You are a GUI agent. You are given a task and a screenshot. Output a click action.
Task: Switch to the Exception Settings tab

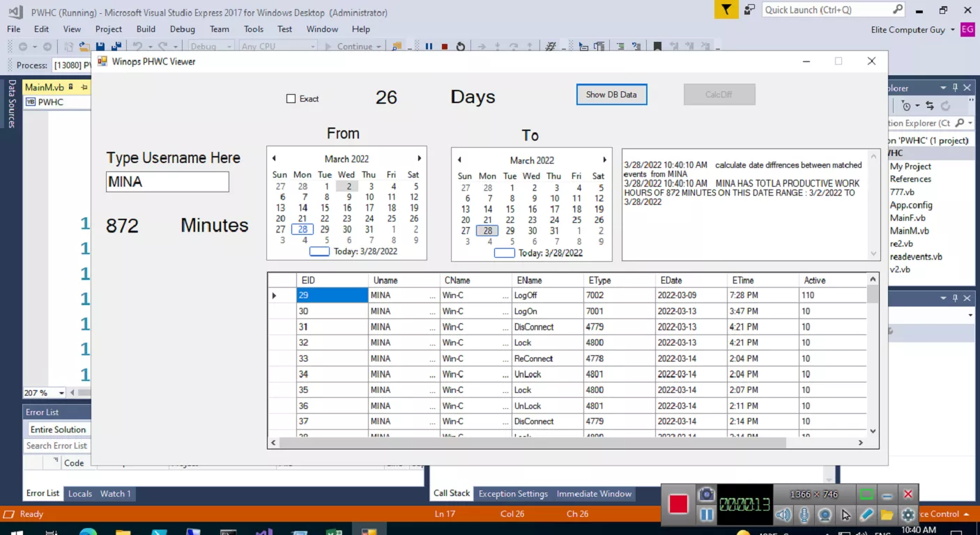[x=513, y=493]
